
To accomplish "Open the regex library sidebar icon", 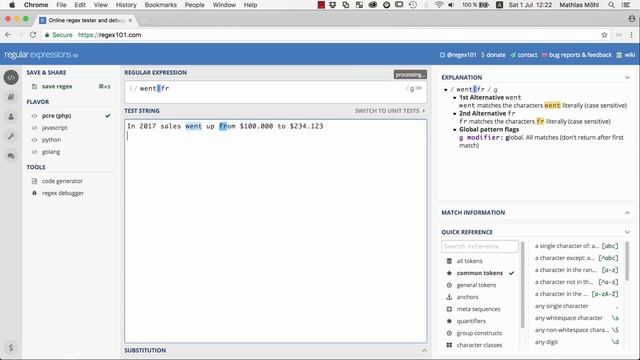I will click(11, 97).
